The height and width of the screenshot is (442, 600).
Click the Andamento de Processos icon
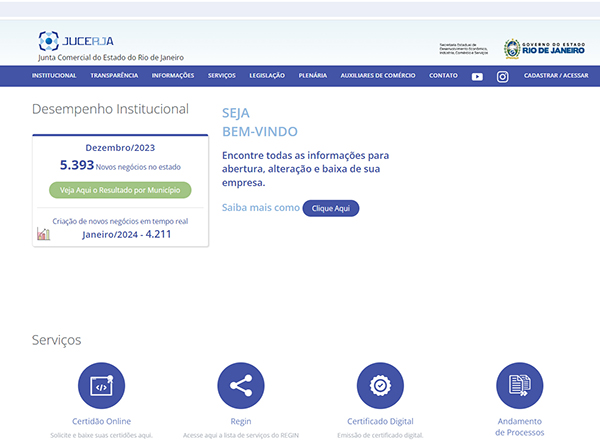[519, 386]
